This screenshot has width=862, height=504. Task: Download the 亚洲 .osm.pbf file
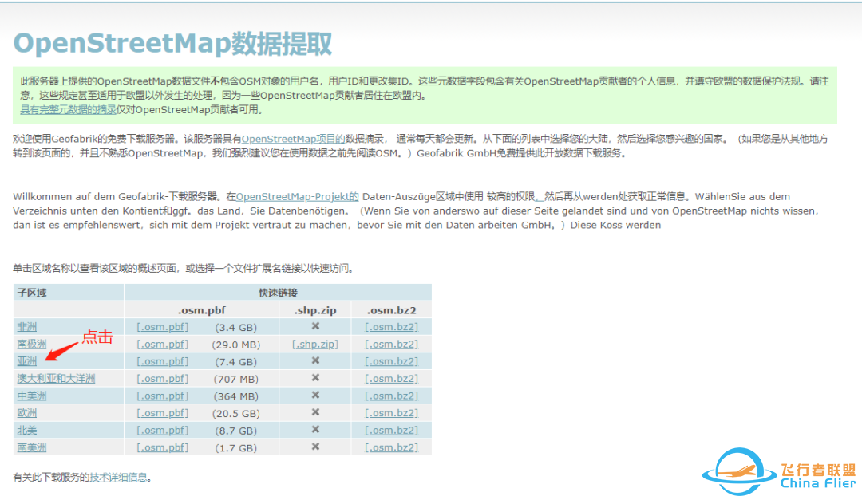coord(163,361)
